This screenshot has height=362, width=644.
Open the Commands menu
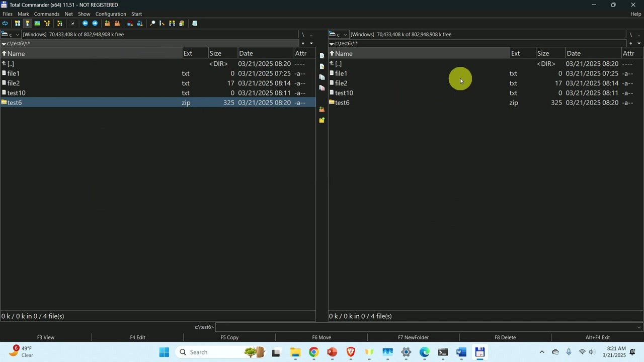(x=46, y=14)
